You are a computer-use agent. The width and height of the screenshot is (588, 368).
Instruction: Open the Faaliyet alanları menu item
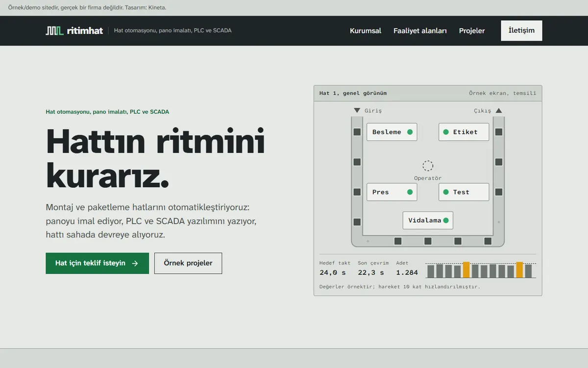tap(420, 31)
